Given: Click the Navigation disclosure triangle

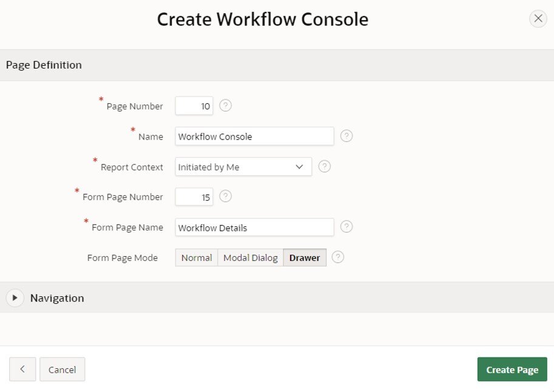Looking at the screenshot, I should point(15,298).
